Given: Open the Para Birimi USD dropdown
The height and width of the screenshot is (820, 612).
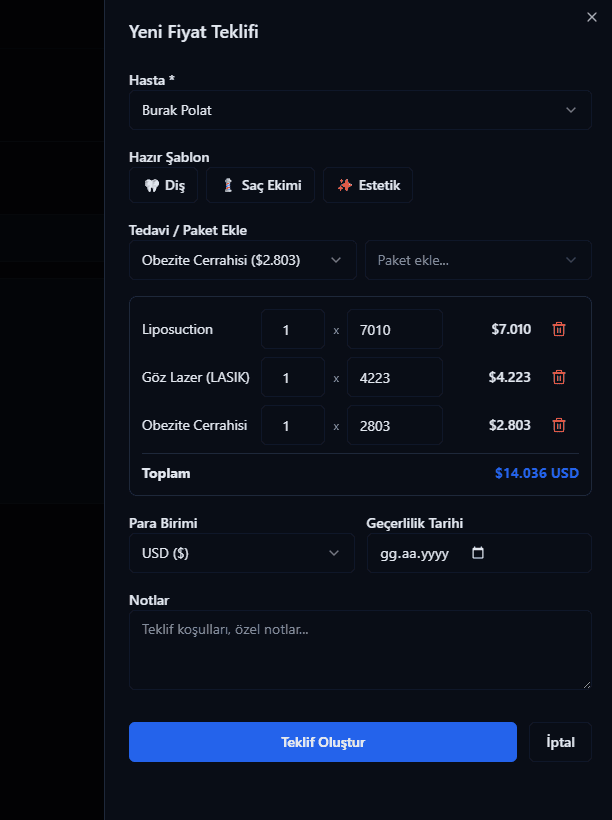Looking at the screenshot, I should coord(242,553).
